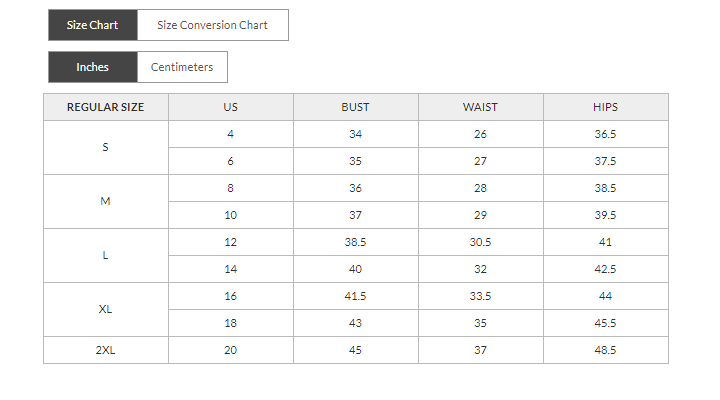Viewport: 720px width, 400px height.
Task: Click the REGULAR SIZE column header
Action: coord(105,107)
